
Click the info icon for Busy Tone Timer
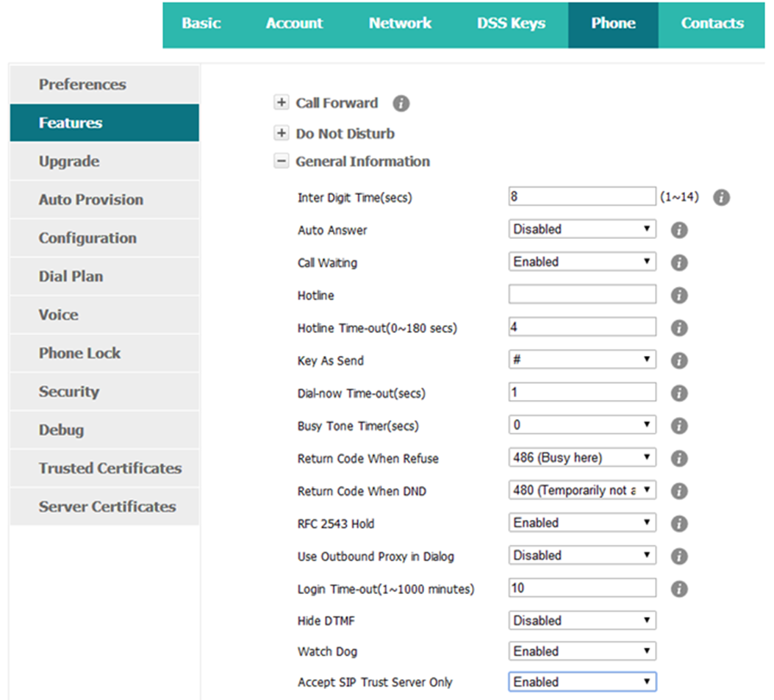[679, 426]
